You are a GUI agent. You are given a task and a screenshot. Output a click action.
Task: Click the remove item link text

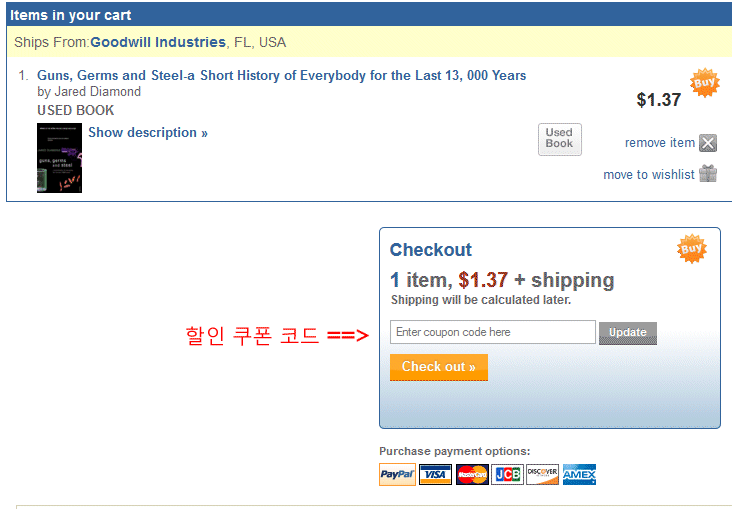pos(660,143)
